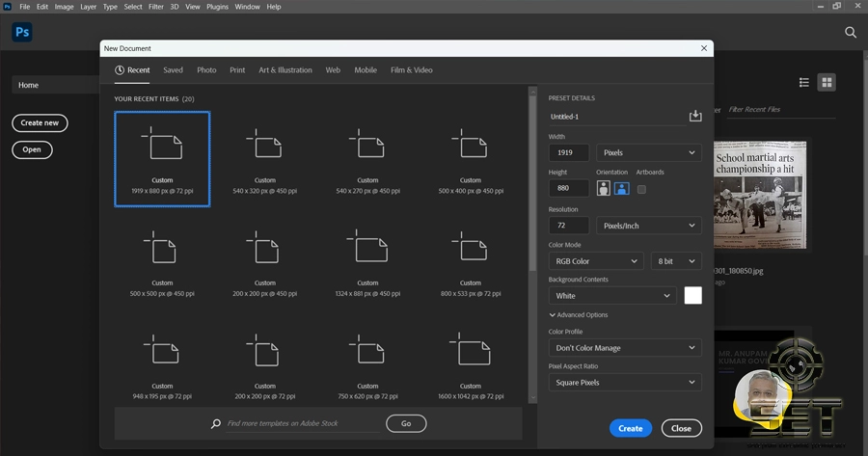Collapse the Advanced Options section
Image resolution: width=868 pixels, height=456 pixels.
[x=579, y=315]
